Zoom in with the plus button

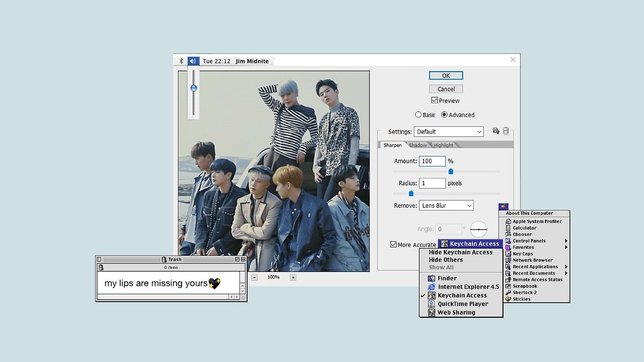[293, 277]
